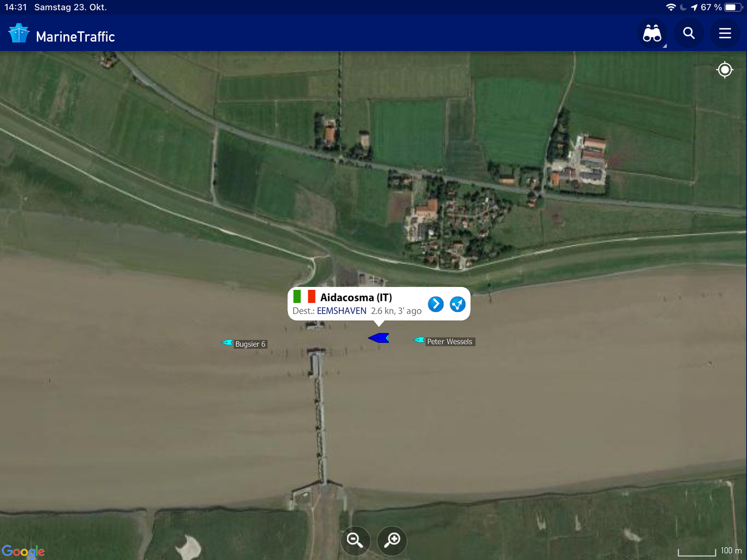
Task: Open the binoculars fleet view button
Action: point(652,34)
